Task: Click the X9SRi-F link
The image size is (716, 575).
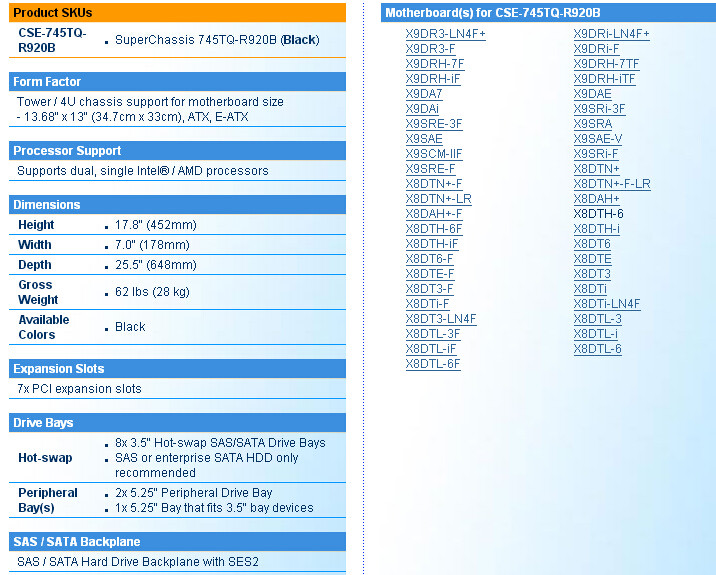Action: pyautogui.click(x=596, y=154)
